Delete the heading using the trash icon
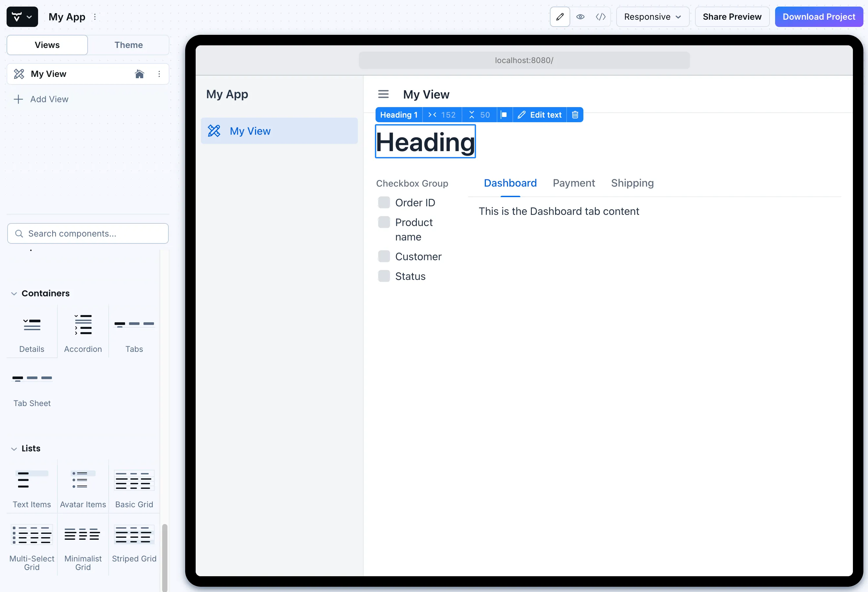Screen dimensions: 868x592 [575, 114]
